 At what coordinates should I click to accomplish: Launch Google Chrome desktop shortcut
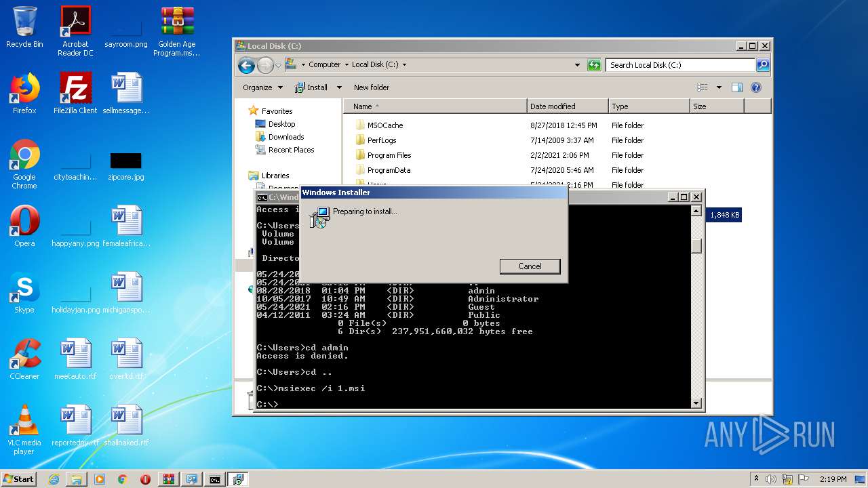[x=24, y=164]
